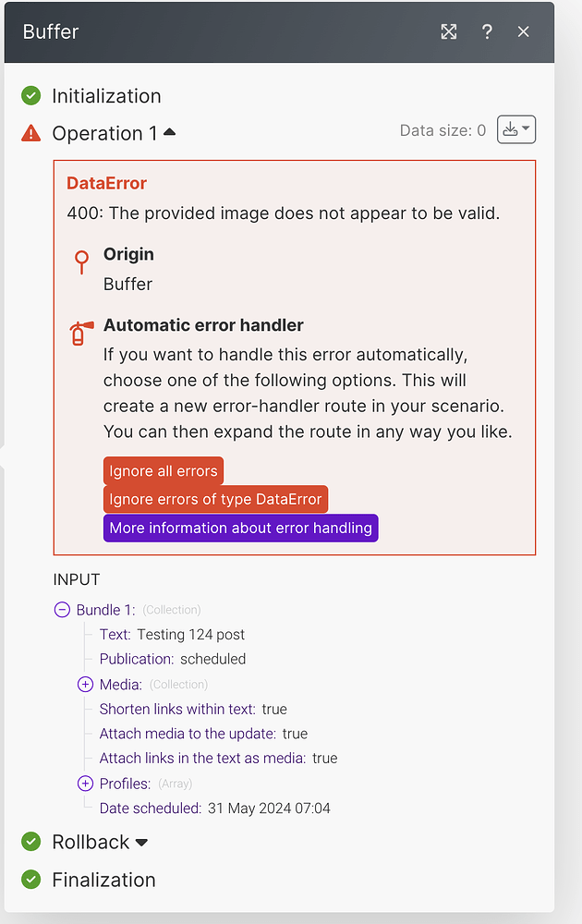
Task: Close the Buffer panel
Action: click(524, 31)
